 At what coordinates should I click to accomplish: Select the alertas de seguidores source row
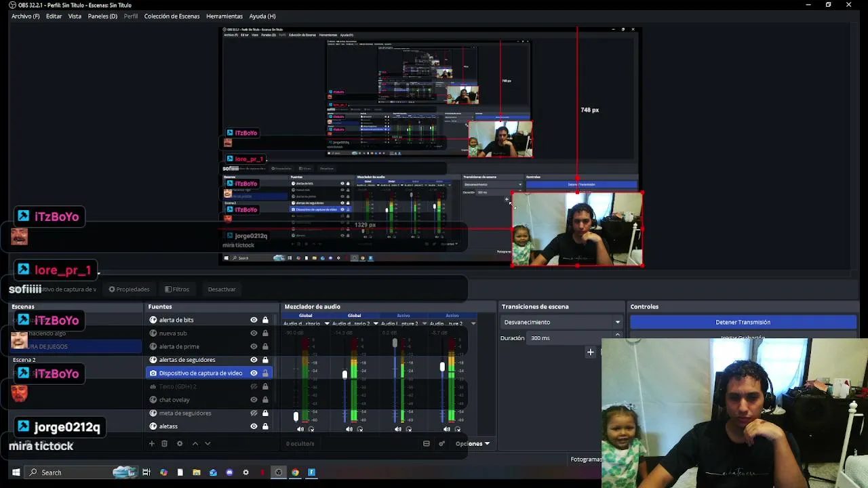coord(209,360)
